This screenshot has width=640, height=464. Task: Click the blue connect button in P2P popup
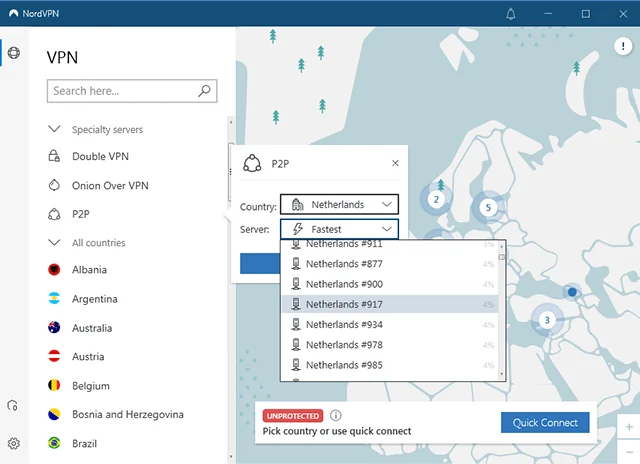260,263
